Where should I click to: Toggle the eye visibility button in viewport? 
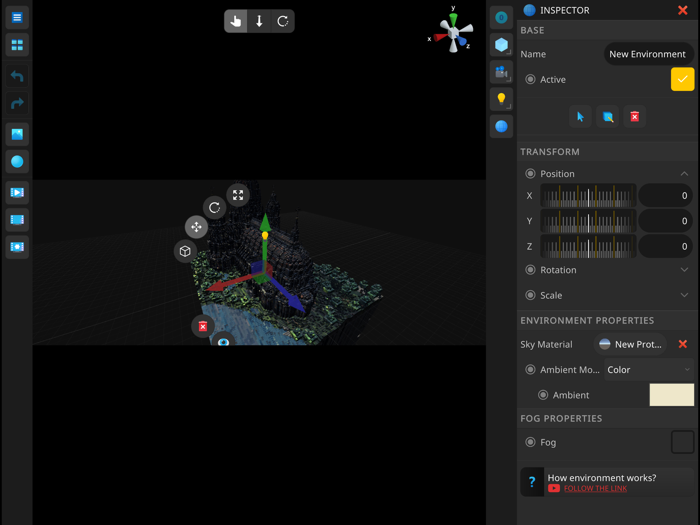[223, 340]
